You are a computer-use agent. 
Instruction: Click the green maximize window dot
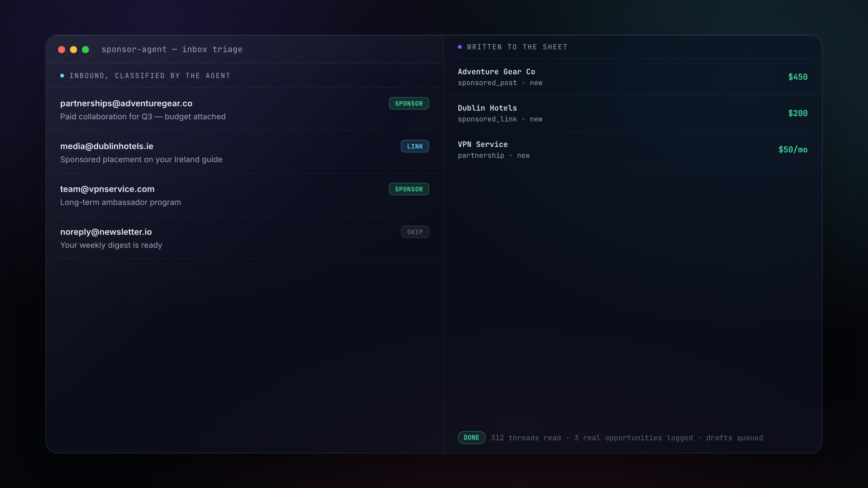click(x=85, y=49)
